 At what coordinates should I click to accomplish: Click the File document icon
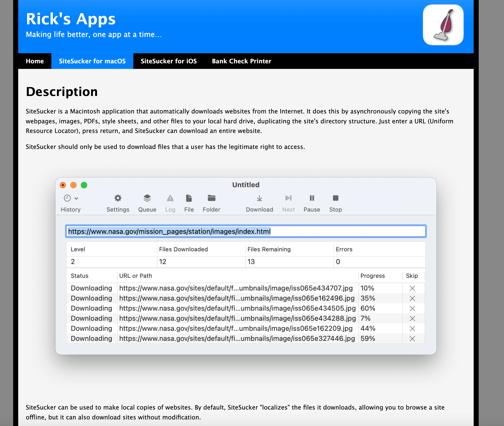[189, 198]
